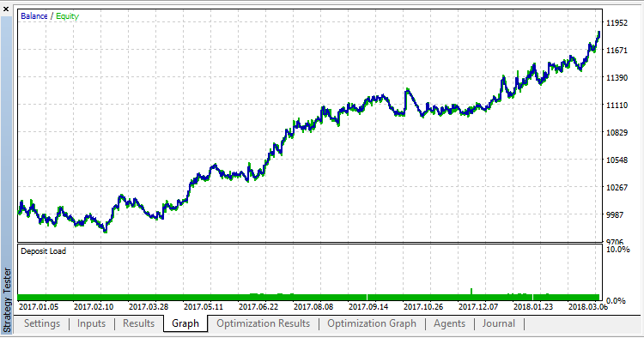644x338 pixels.
Task: Click the 2018.01.23 date label
Action: coord(534,306)
